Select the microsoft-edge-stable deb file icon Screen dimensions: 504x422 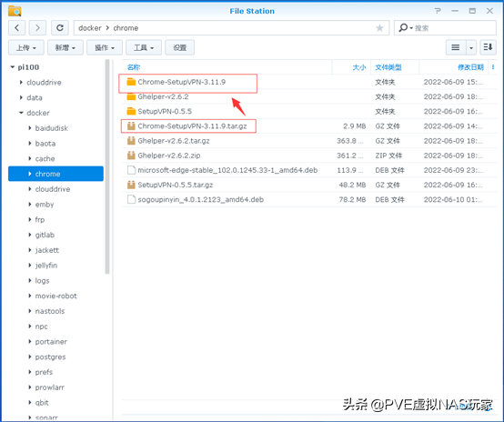(x=131, y=170)
